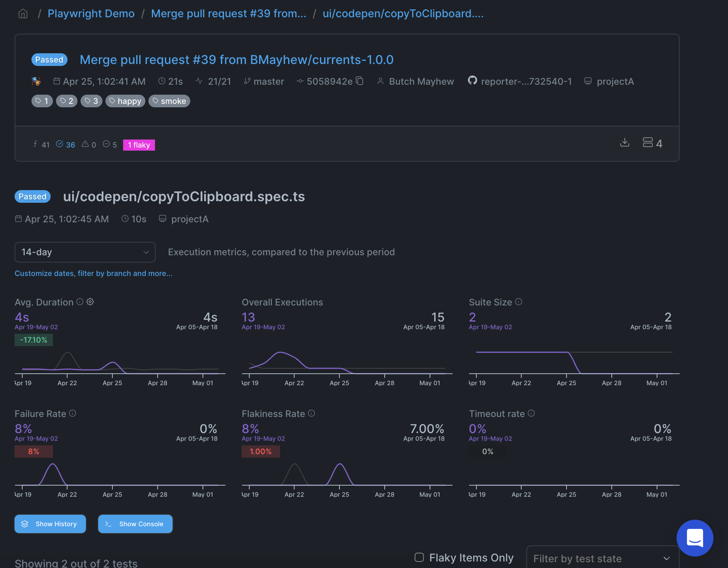Click the Show History button
The width and height of the screenshot is (728, 568).
click(50, 524)
